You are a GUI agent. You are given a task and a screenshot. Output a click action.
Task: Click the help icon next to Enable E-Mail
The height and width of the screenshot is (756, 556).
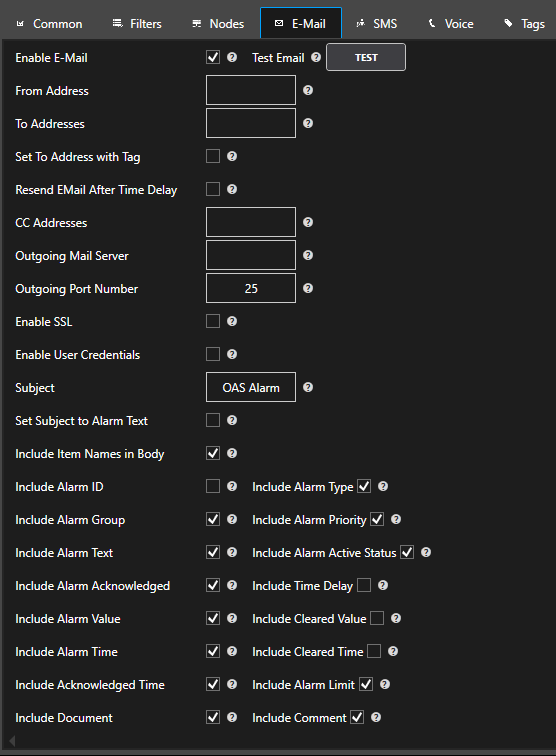click(x=232, y=57)
